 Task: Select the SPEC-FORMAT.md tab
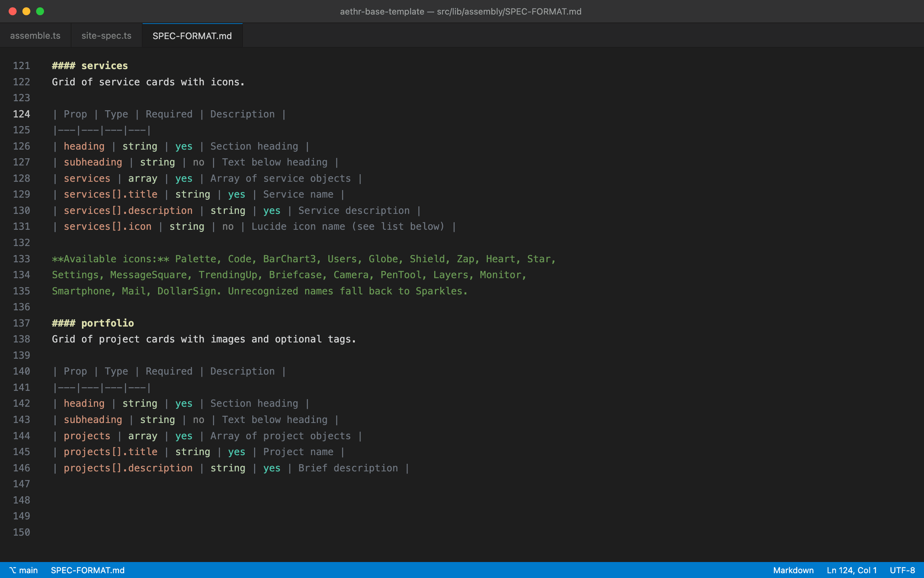click(x=192, y=36)
